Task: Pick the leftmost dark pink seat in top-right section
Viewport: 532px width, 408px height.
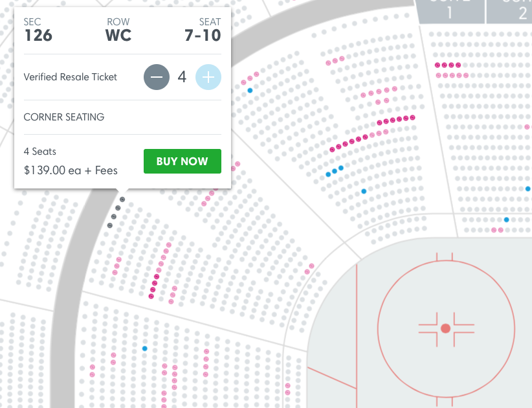Action: point(438,65)
